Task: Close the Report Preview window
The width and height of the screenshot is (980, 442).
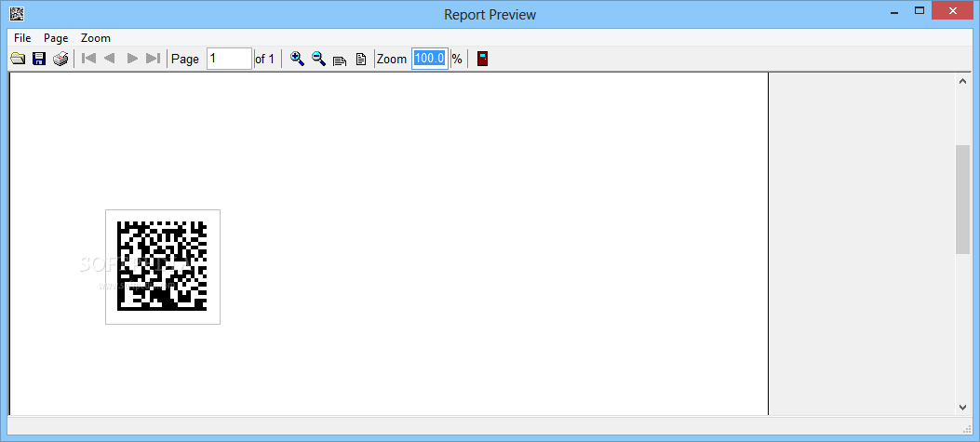Action: tap(954, 10)
